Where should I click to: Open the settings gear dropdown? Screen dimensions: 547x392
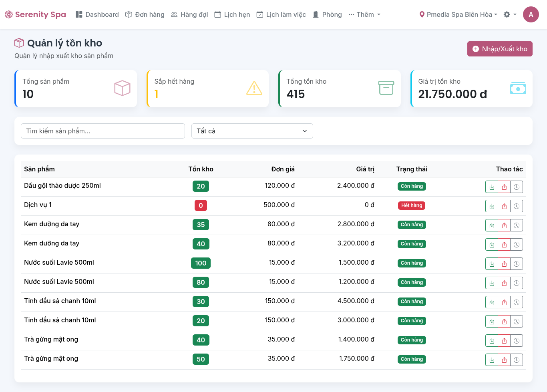(x=509, y=14)
